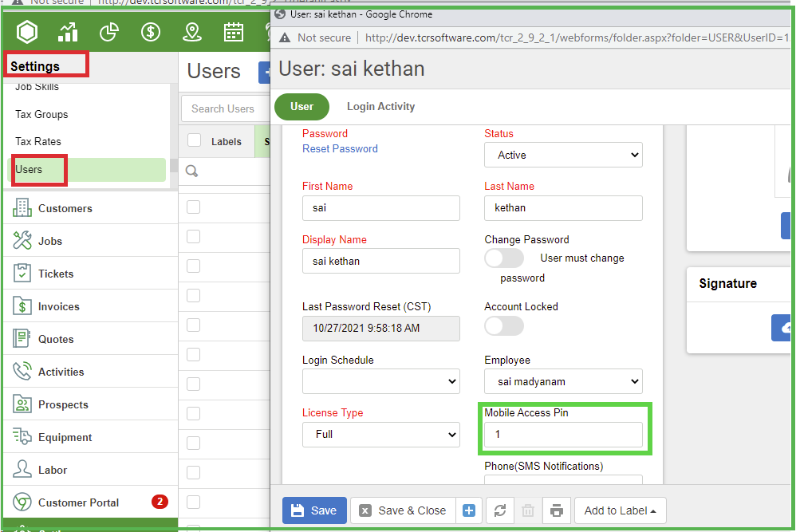The image size is (800, 532).
Task: Click the Prospects people icon
Action: (22, 404)
